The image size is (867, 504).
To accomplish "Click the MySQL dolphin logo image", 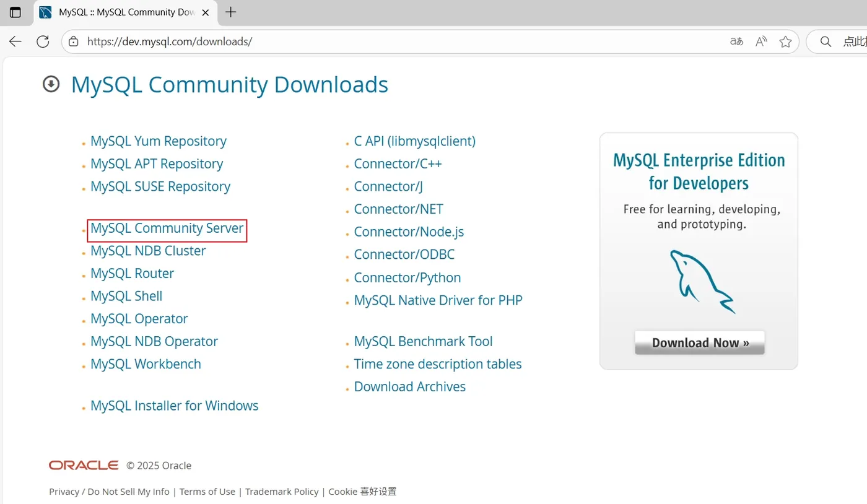I will pos(702,281).
